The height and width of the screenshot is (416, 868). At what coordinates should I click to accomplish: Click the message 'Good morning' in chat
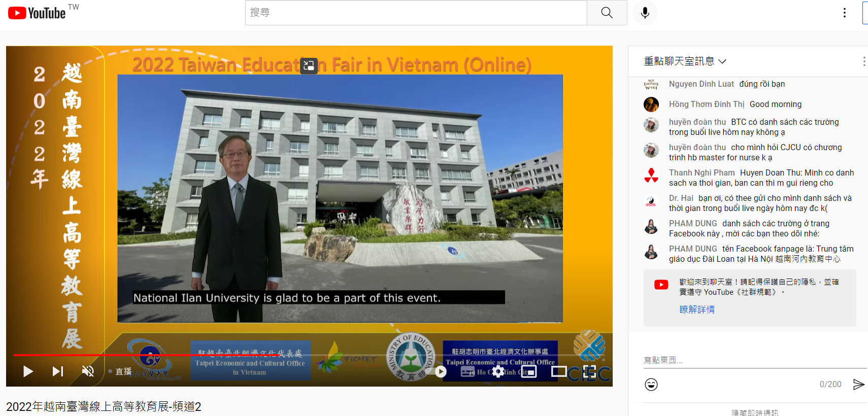click(776, 104)
